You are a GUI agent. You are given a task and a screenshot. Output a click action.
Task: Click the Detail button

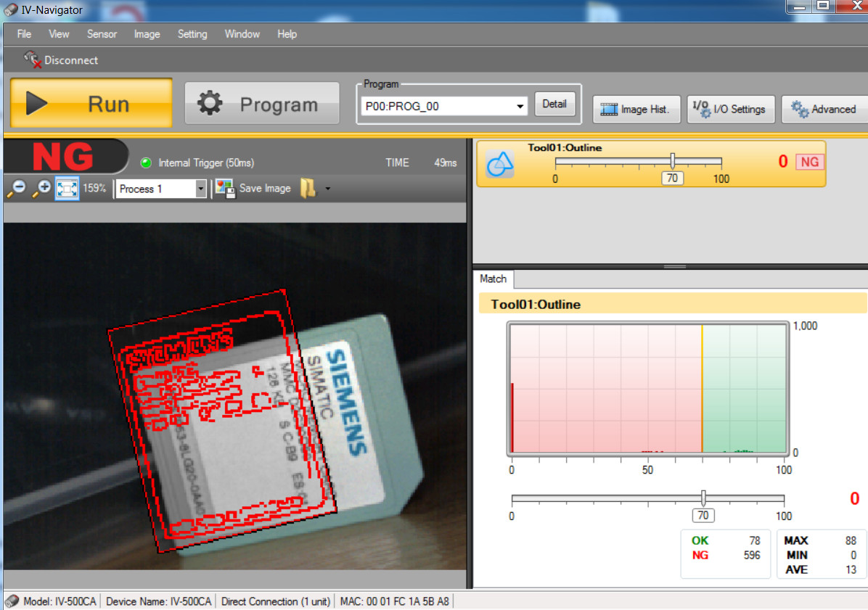pyautogui.click(x=554, y=104)
